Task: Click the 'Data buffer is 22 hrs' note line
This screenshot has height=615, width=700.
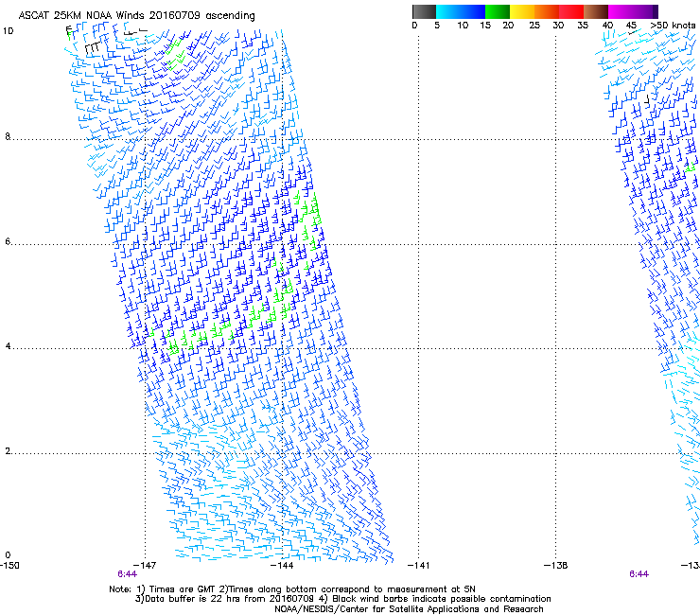Action: [342, 599]
